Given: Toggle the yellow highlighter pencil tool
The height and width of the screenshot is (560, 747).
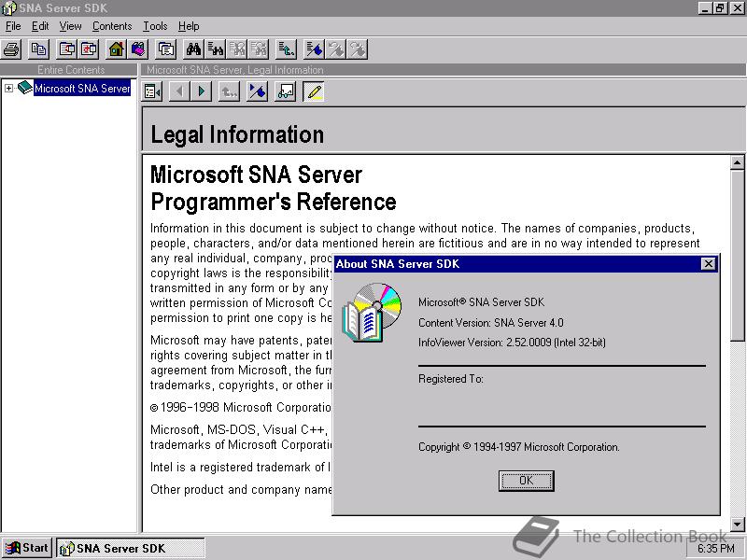Looking at the screenshot, I should tap(313, 91).
